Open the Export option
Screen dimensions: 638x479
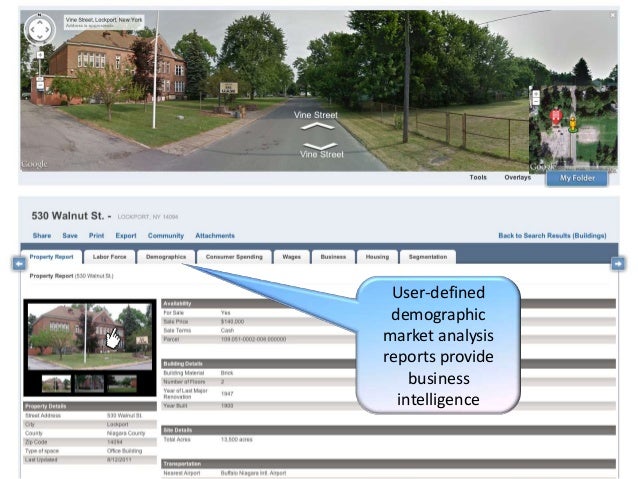126,235
